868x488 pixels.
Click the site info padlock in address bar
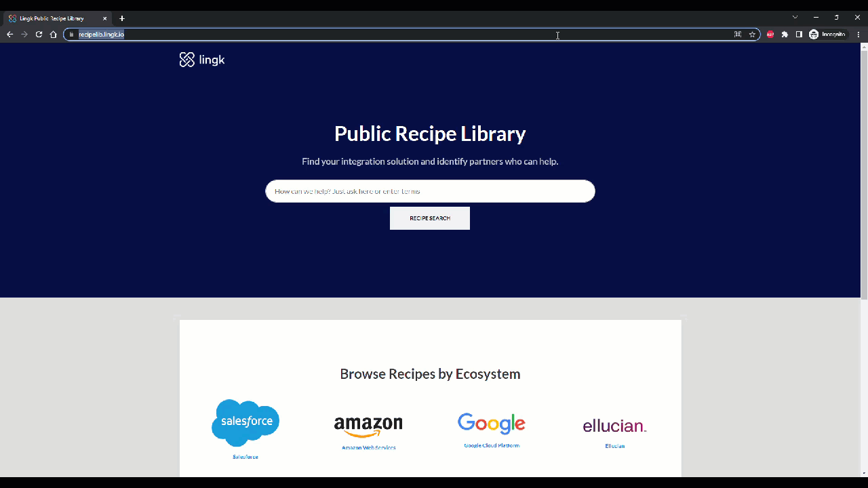point(73,34)
